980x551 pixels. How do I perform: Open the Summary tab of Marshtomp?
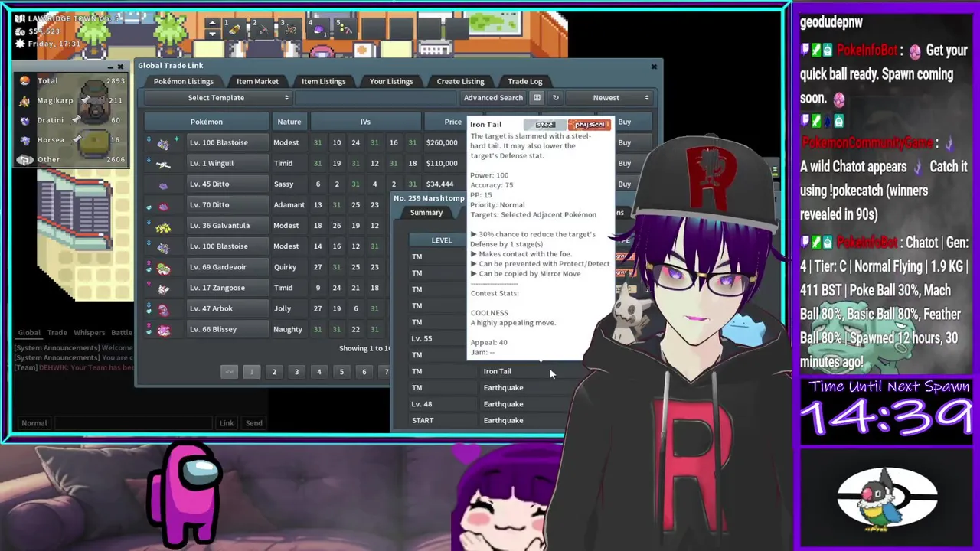426,213
